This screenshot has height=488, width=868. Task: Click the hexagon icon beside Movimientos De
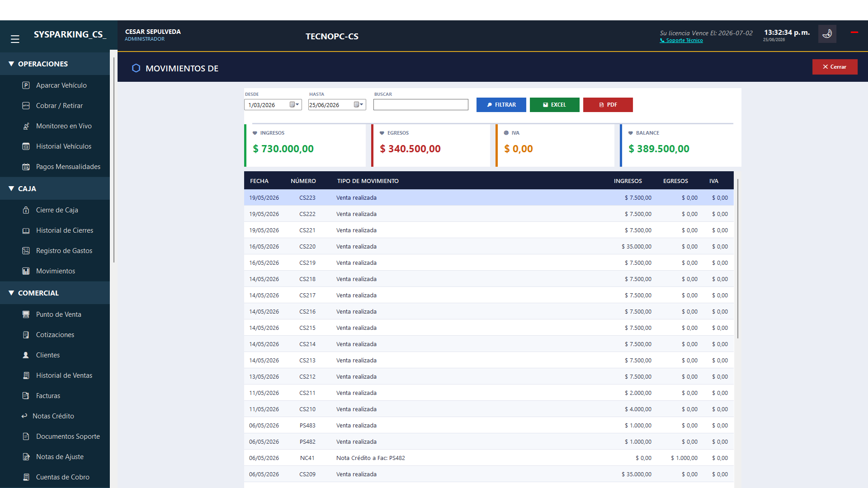pos(136,68)
